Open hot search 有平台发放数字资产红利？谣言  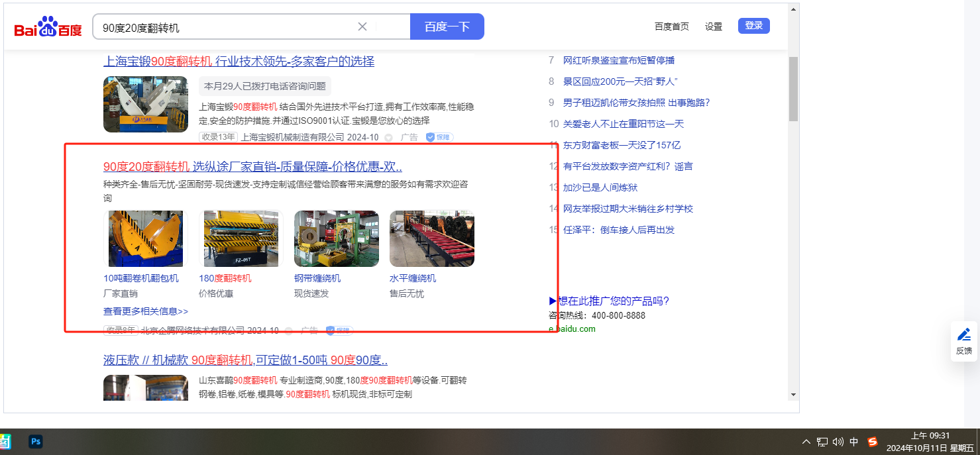coord(628,166)
